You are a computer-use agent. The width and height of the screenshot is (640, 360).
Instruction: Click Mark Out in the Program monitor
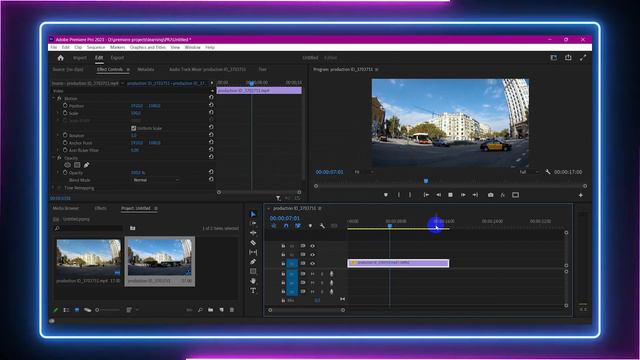point(410,195)
